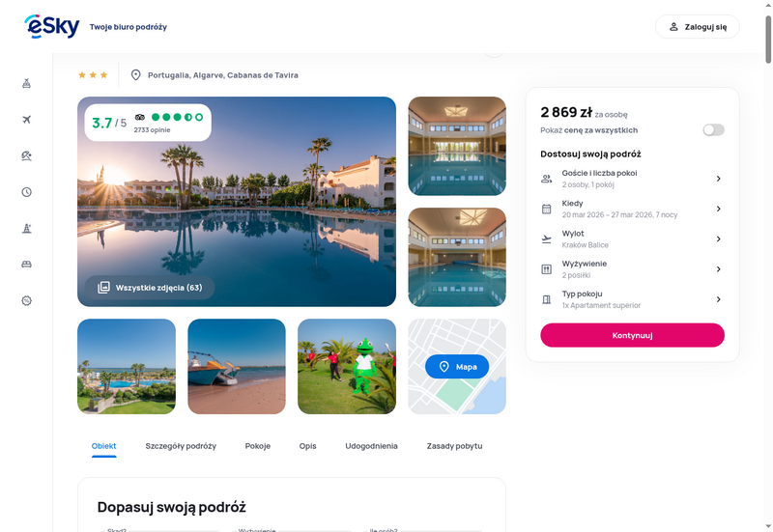The image size is (773, 532).
Task: Expand 'Goście i liczba pokoi' option
Action: (632, 179)
